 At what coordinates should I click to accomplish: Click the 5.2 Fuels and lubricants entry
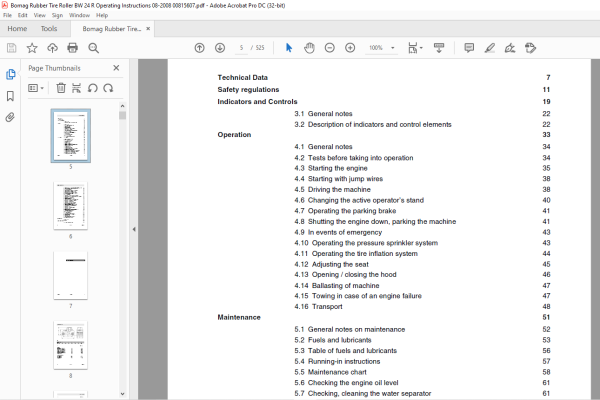pos(333,340)
